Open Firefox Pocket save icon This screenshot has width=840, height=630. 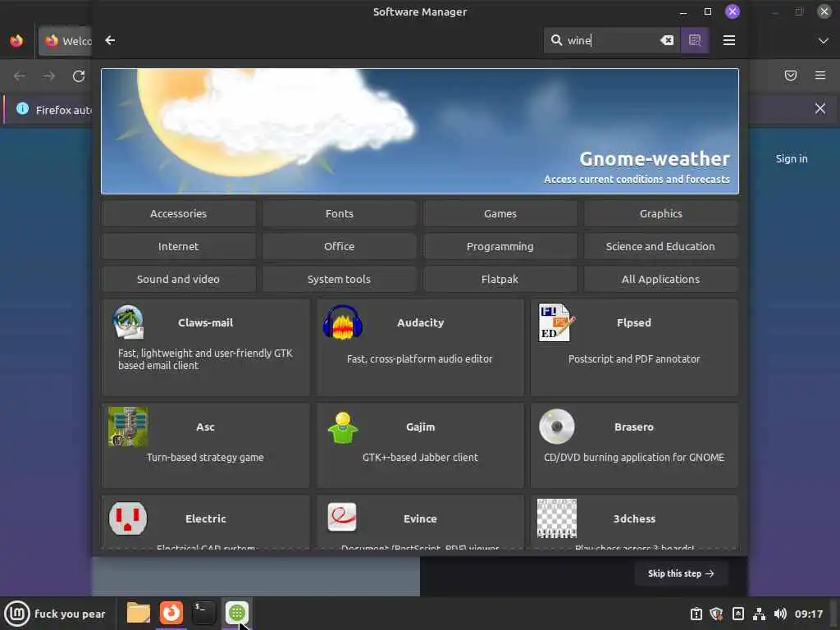click(x=791, y=75)
